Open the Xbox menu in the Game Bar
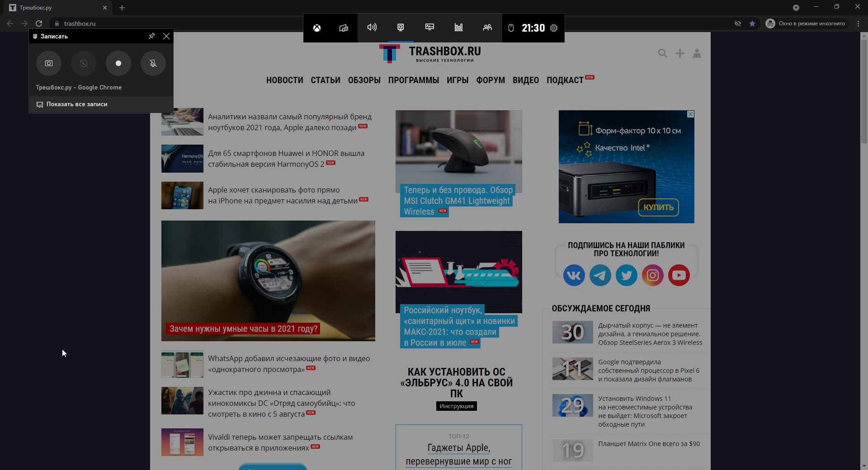The width and height of the screenshot is (868, 470). click(317, 28)
